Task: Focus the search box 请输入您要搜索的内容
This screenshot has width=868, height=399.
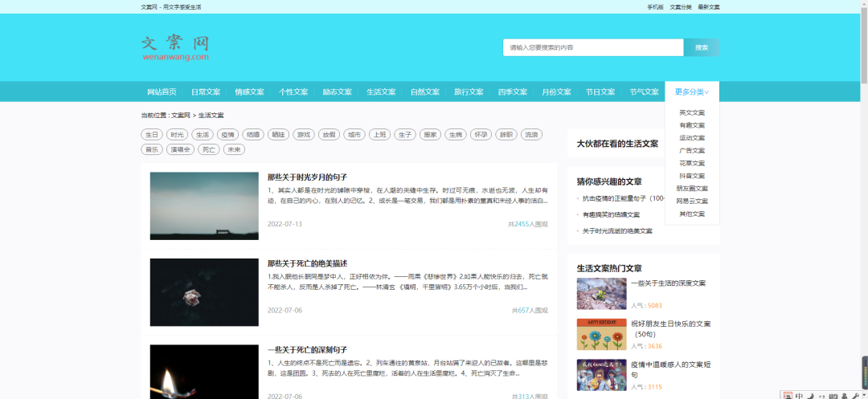Action: pos(593,47)
